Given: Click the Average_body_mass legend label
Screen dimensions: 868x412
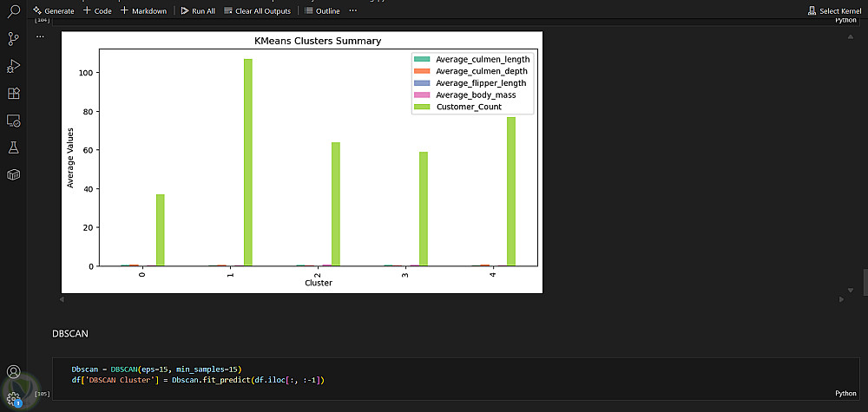Looking at the screenshot, I should tap(476, 95).
